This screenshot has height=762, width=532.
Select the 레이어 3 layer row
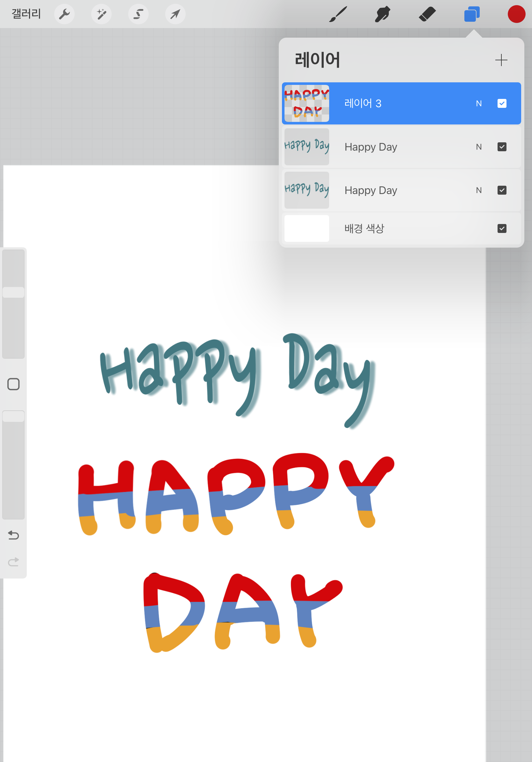pos(401,104)
